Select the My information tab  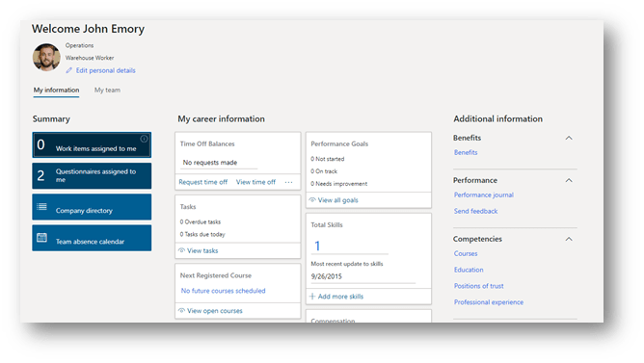(56, 90)
